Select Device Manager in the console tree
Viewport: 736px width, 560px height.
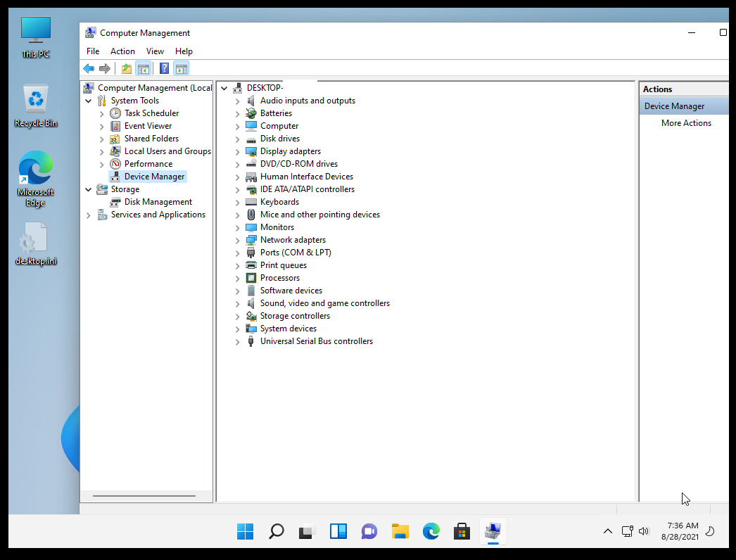click(154, 177)
